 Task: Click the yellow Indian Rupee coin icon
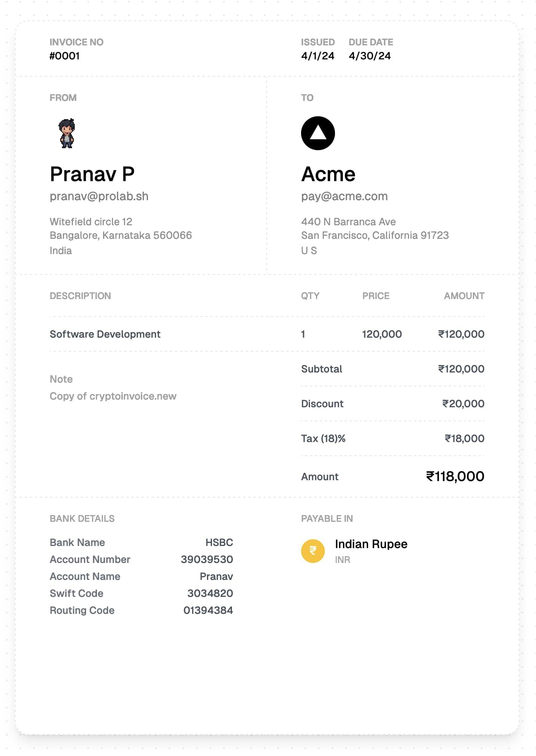[313, 551]
